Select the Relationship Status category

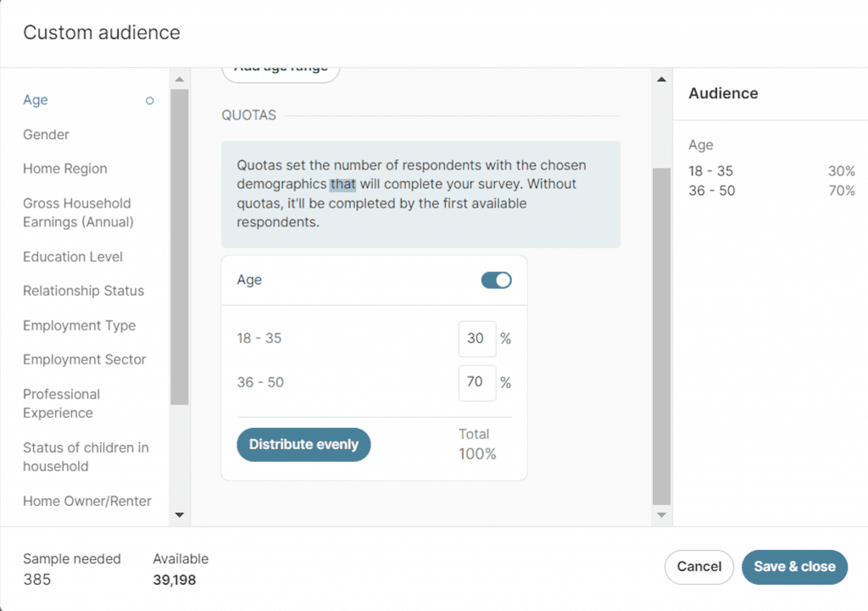[x=82, y=291]
